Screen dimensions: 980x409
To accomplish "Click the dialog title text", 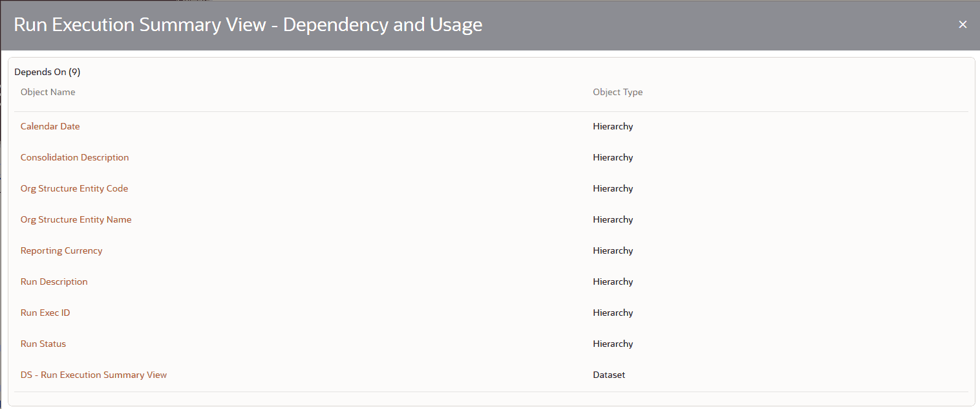I will 248,25.
